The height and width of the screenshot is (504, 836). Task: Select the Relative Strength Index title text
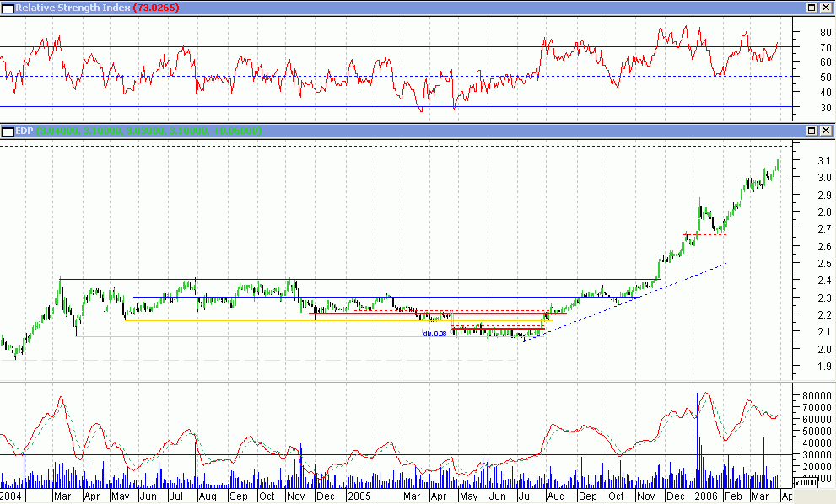point(73,8)
